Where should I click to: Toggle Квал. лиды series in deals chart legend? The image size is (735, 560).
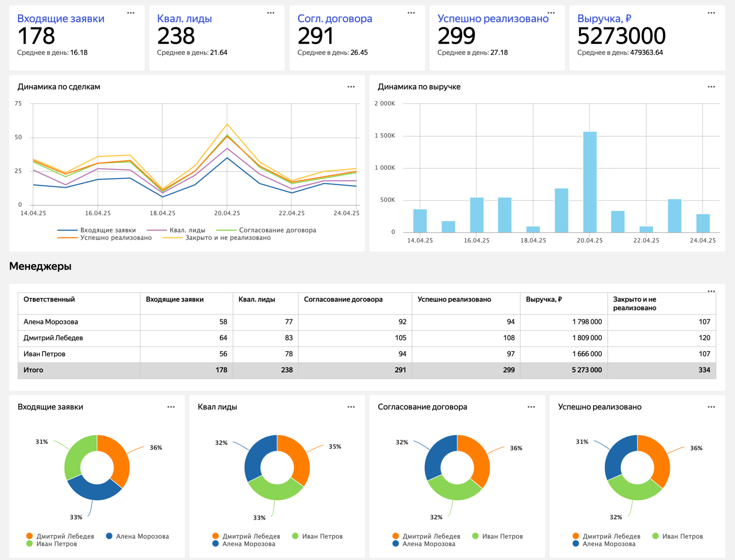tap(176, 230)
